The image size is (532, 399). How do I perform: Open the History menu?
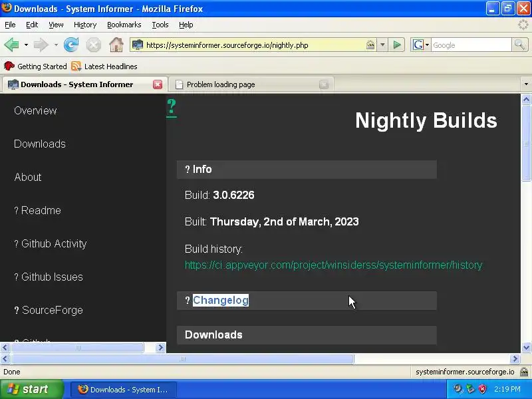pos(85,25)
